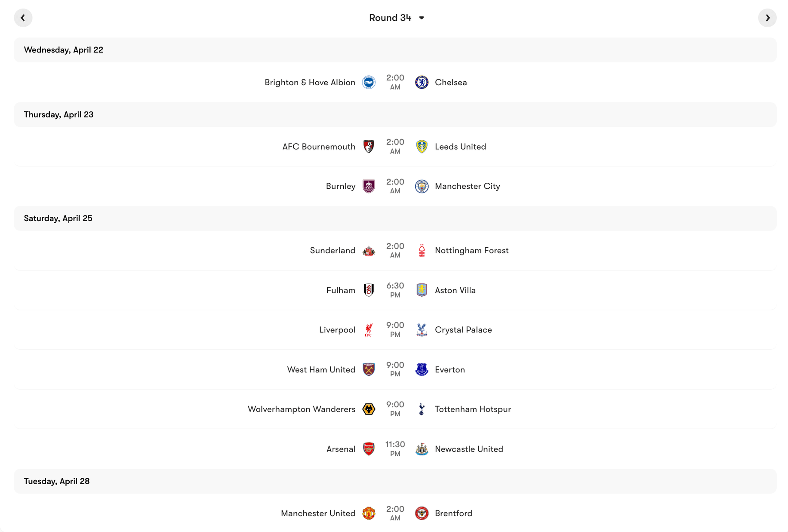Click the Liverpool club badge
The height and width of the screenshot is (532, 788).
tap(369, 330)
